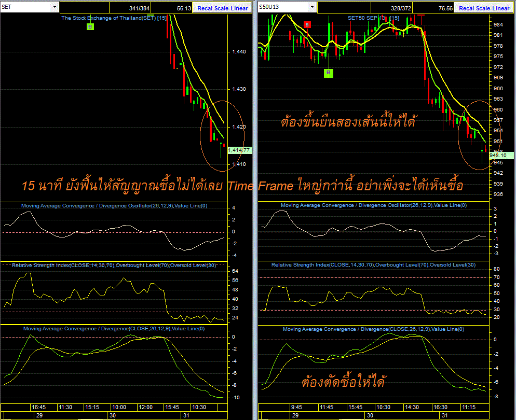Select the 1,414.77 price label on SET chart
The width and height of the screenshot is (516, 420).
(240, 150)
